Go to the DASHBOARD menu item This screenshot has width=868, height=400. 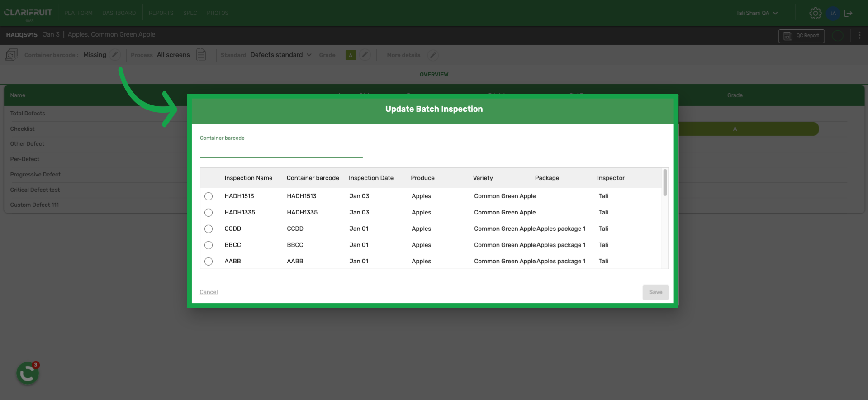pyautogui.click(x=119, y=13)
